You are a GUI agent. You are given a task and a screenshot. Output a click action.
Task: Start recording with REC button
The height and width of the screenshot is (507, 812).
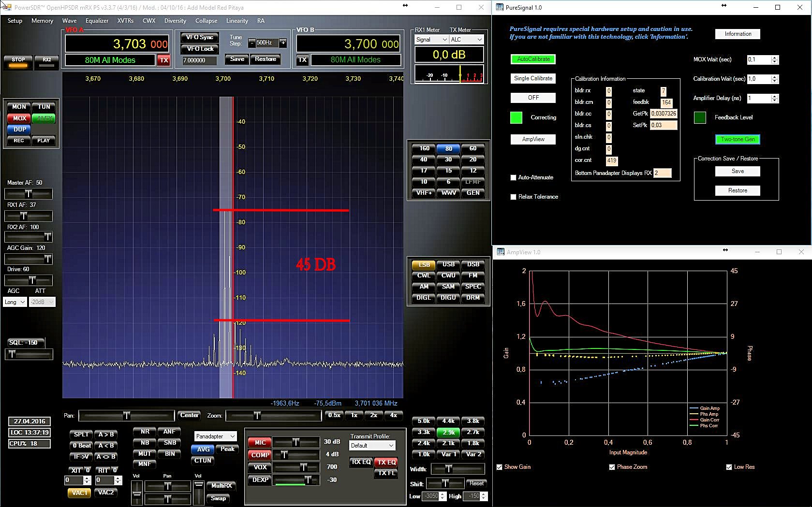point(19,141)
